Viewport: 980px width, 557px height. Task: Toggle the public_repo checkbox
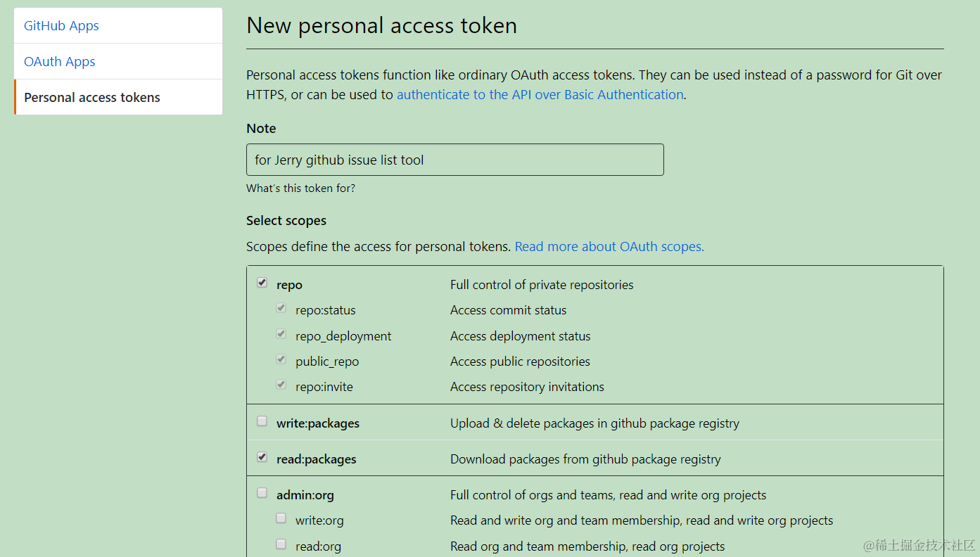[281, 359]
